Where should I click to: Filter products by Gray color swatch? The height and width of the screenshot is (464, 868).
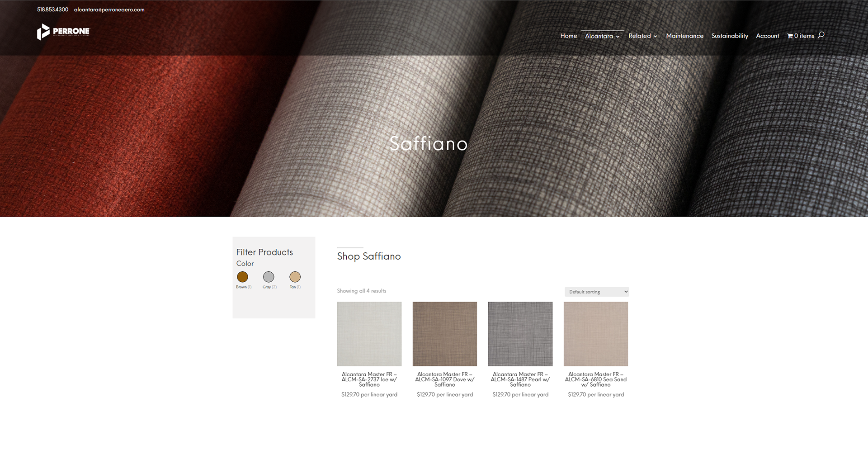click(269, 277)
